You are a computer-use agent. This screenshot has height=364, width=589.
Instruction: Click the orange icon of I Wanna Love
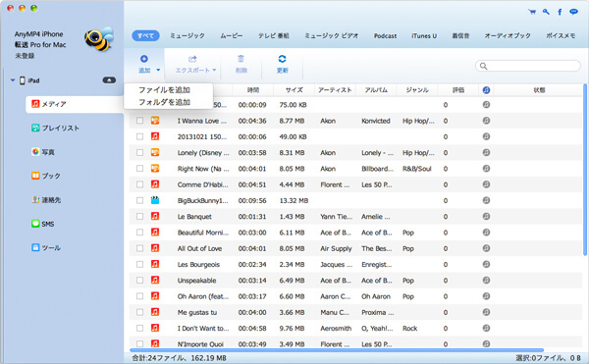pos(155,121)
